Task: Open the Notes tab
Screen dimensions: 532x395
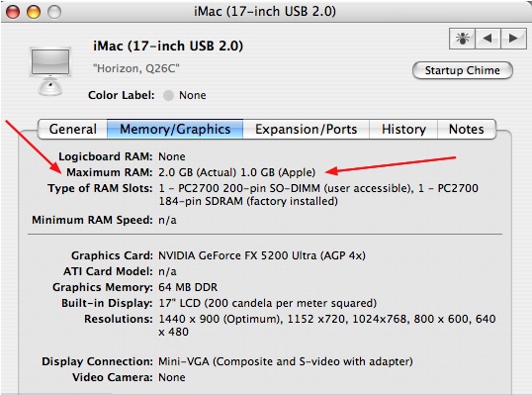Action: (x=467, y=129)
